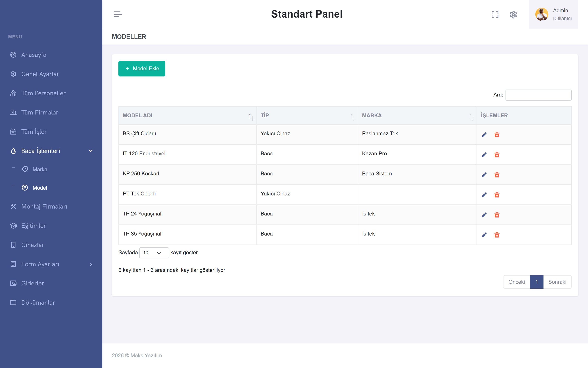The height and width of the screenshot is (368, 588).
Task: Go to the Önceki page
Action: click(x=517, y=282)
